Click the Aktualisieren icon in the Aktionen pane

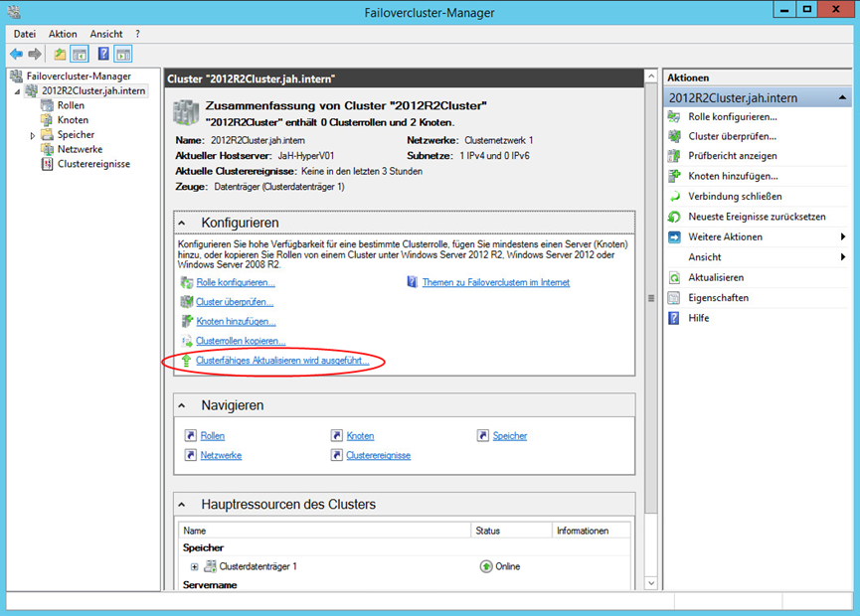(675, 278)
